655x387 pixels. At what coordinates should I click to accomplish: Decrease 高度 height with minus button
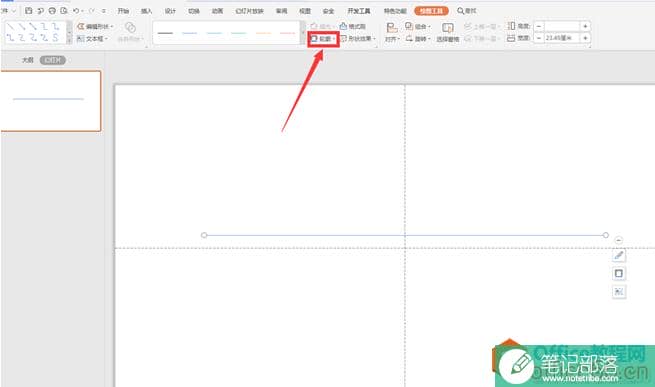(x=539, y=26)
